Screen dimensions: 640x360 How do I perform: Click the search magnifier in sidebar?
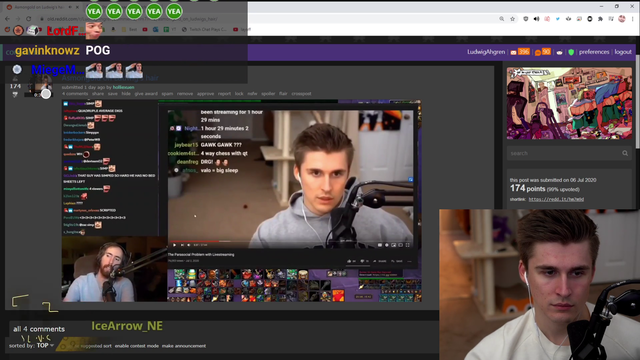pyautogui.click(x=625, y=153)
